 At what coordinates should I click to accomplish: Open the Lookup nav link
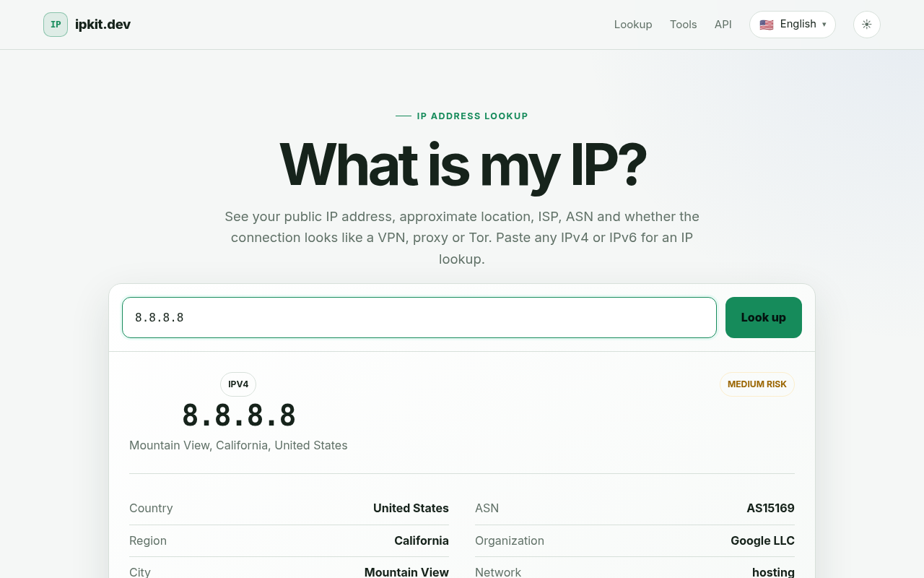(x=633, y=25)
